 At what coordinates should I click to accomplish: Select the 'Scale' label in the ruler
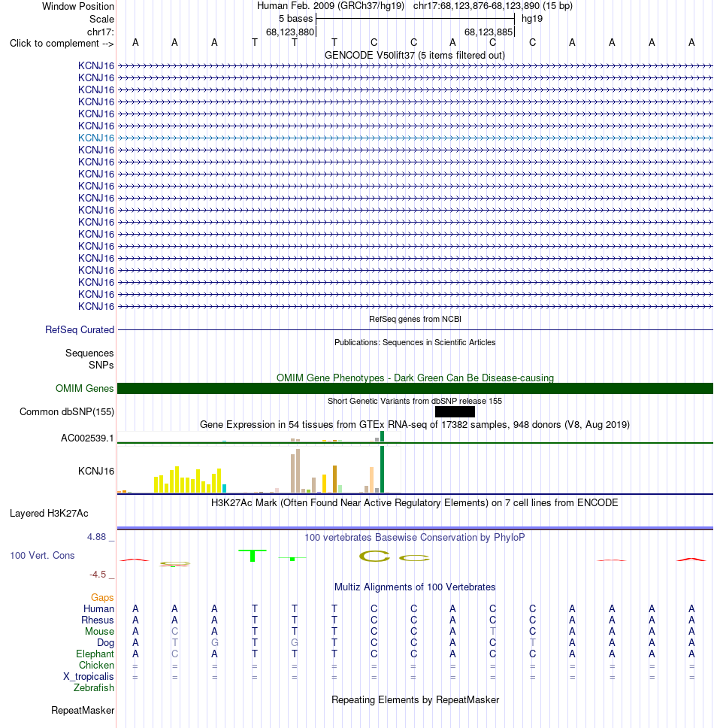[x=101, y=19]
